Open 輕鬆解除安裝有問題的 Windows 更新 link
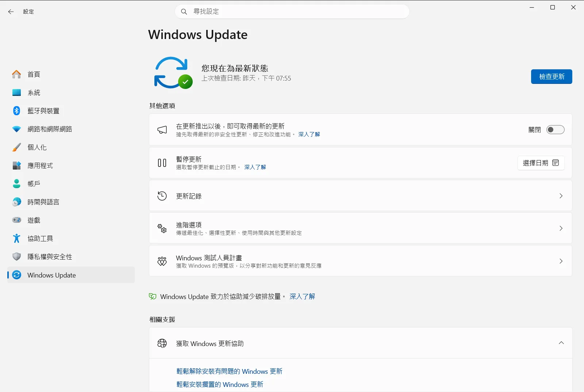584x392 pixels. (229, 371)
